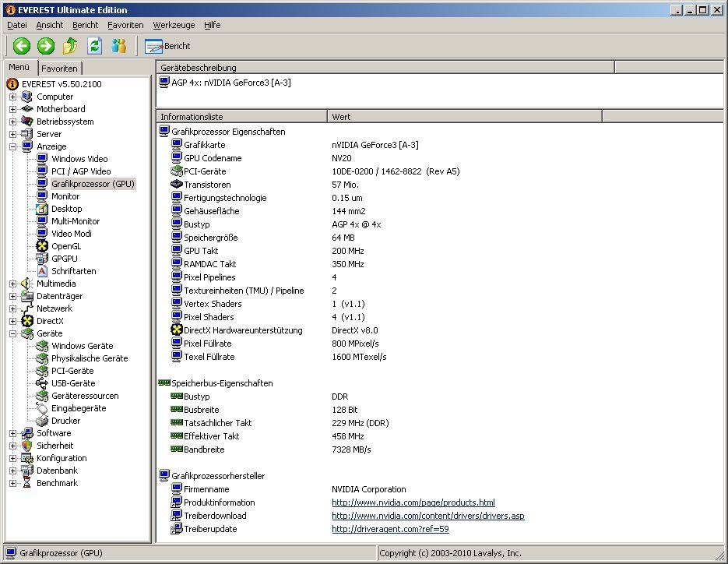Image resolution: width=728 pixels, height=564 pixels.
Task: Collapse the Anzeige tree node
Action: click(x=13, y=146)
